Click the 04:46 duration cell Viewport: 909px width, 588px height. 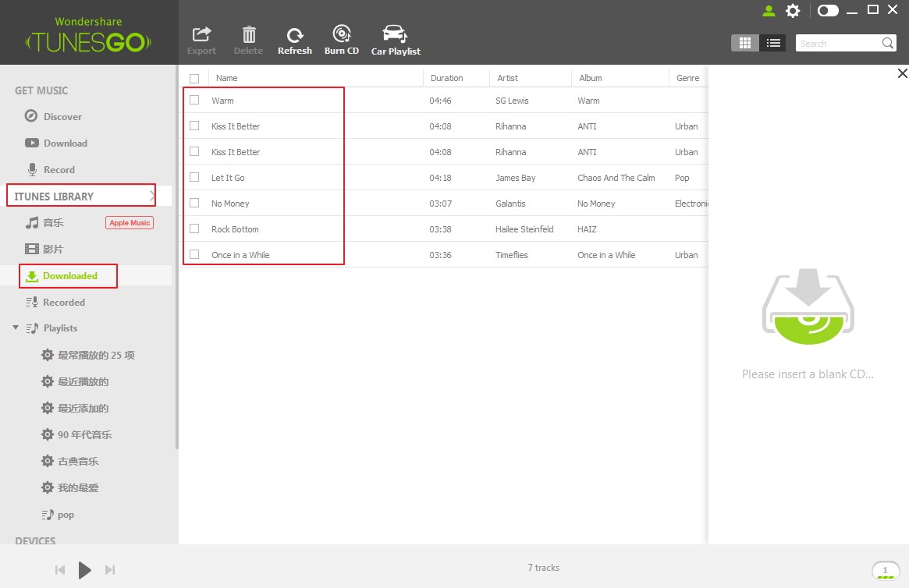440,101
